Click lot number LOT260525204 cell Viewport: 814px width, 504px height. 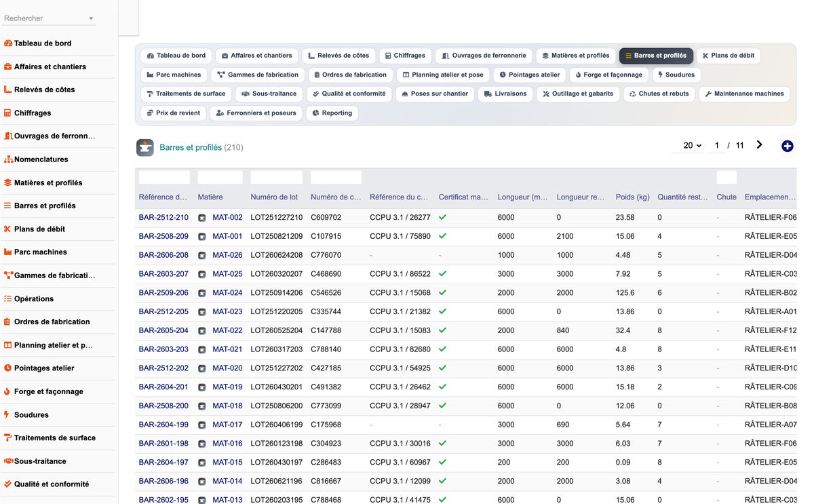pyautogui.click(x=277, y=331)
